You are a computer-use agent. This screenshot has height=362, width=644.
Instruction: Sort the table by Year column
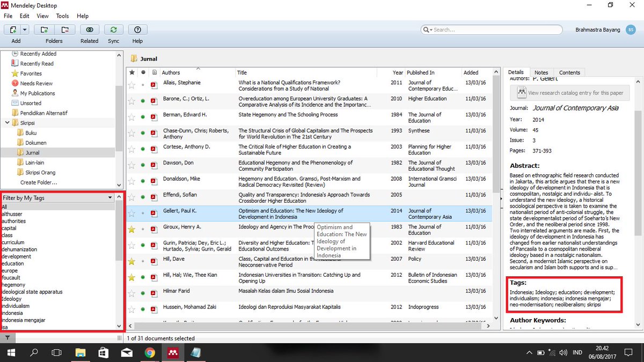click(x=397, y=72)
